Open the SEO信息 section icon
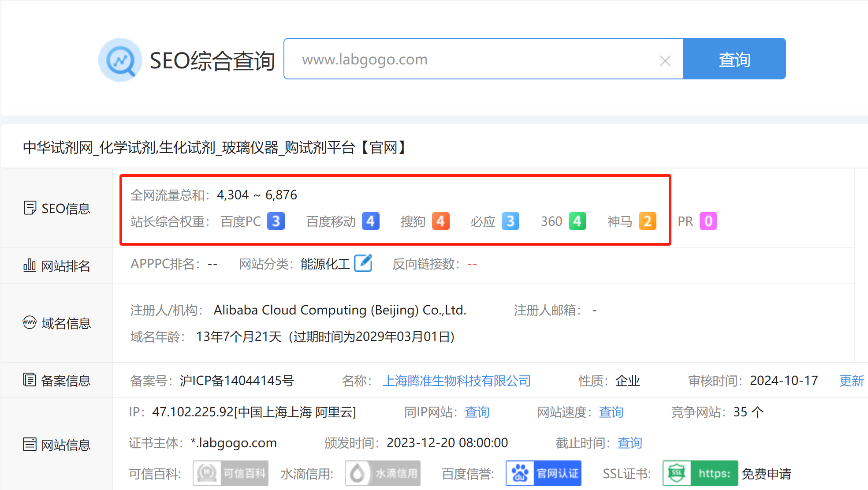 click(x=30, y=208)
